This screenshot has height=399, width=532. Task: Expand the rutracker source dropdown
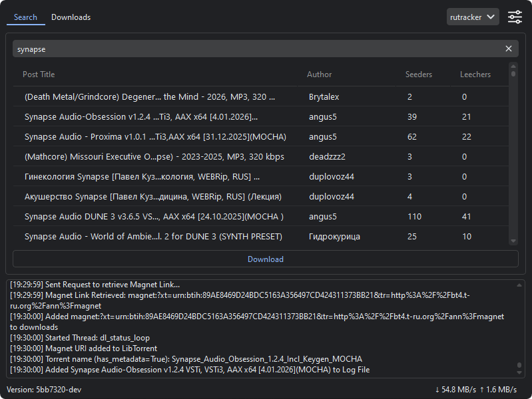coord(473,17)
